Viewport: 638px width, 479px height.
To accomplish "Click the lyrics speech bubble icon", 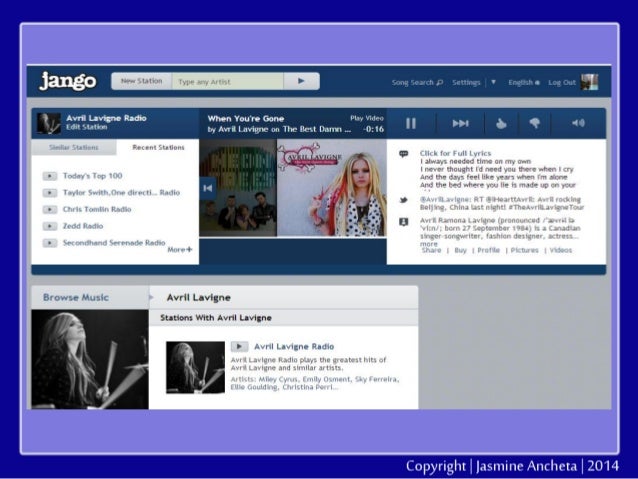I will coord(403,154).
